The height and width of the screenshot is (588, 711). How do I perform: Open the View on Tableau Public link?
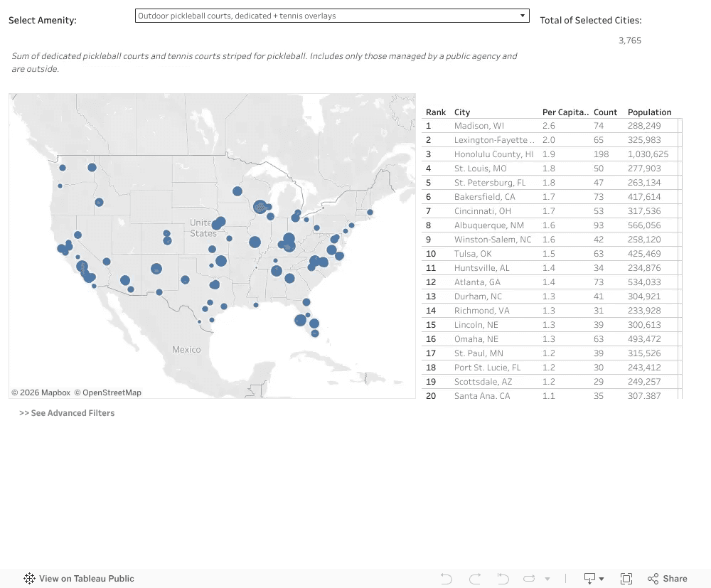(x=86, y=579)
